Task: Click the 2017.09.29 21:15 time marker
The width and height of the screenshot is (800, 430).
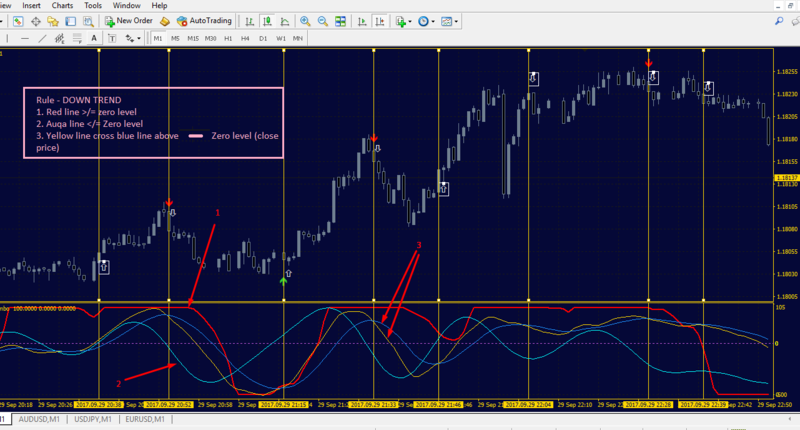Action: [284, 404]
